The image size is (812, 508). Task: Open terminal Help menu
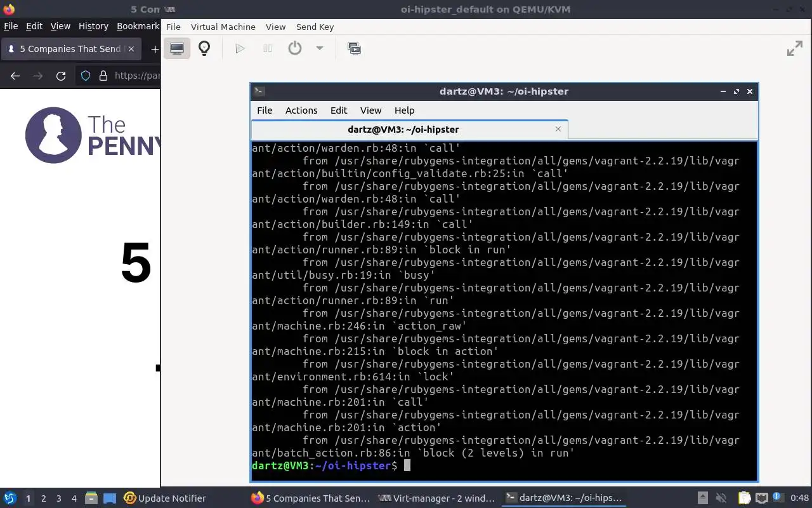click(x=404, y=110)
